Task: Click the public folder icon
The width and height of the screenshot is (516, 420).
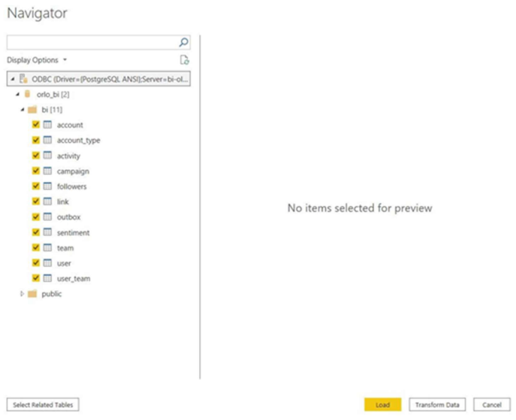Action: coord(32,294)
